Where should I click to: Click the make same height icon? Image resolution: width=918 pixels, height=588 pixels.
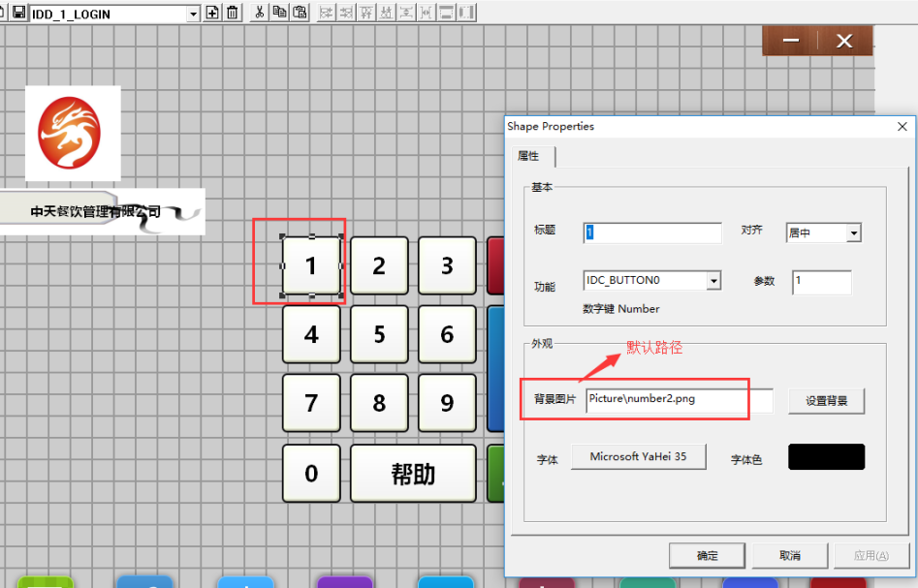(x=466, y=13)
